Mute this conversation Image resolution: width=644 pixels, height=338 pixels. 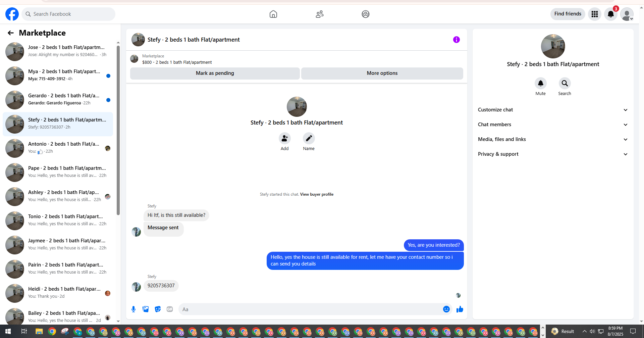pos(541,83)
